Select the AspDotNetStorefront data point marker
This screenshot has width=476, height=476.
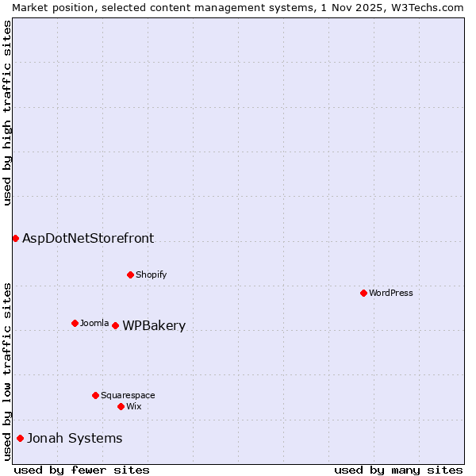(x=15, y=238)
